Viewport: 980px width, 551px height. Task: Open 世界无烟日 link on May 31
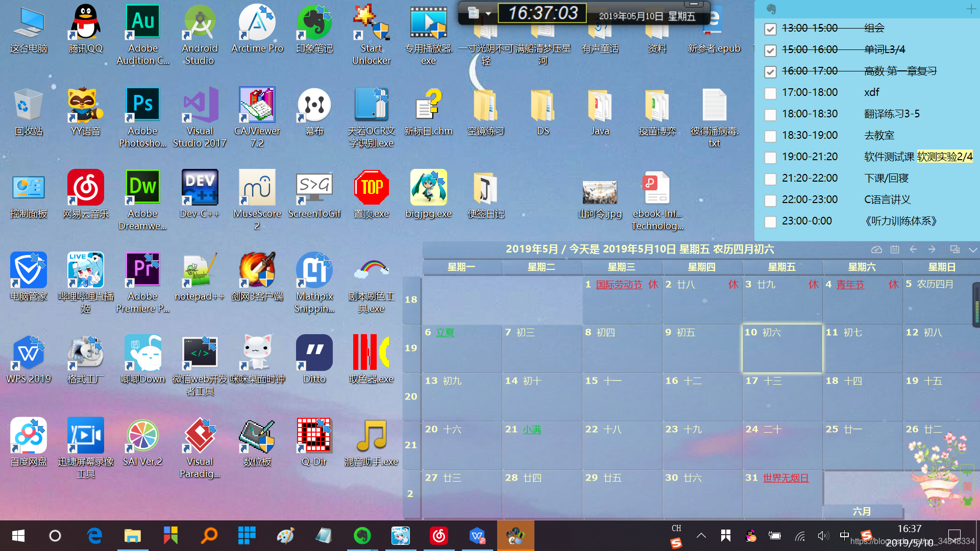tap(786, 478)
